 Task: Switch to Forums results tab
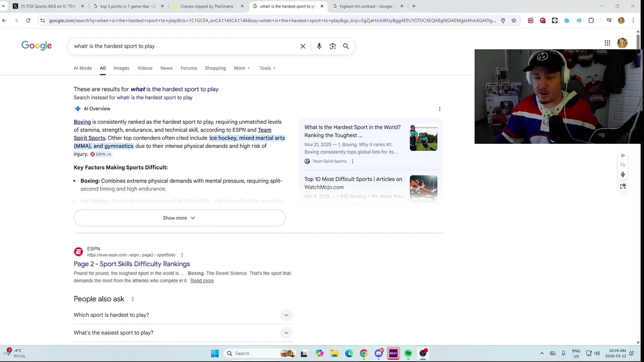pos(189,68)
